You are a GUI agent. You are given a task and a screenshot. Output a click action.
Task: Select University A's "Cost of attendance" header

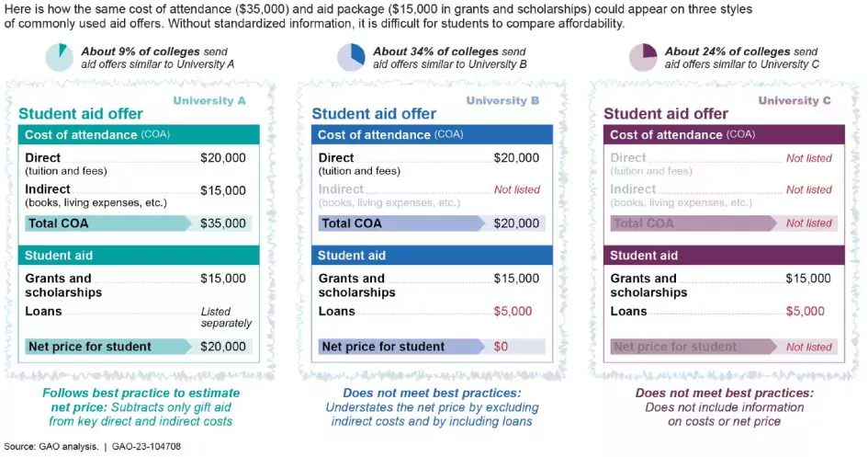point(138,134)
